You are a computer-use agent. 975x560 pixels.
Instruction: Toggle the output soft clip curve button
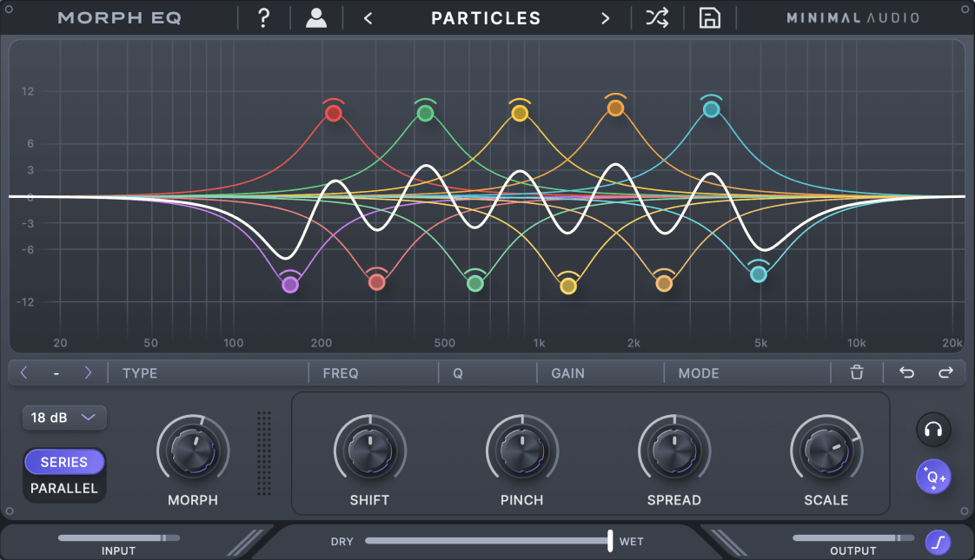[938, 543]
